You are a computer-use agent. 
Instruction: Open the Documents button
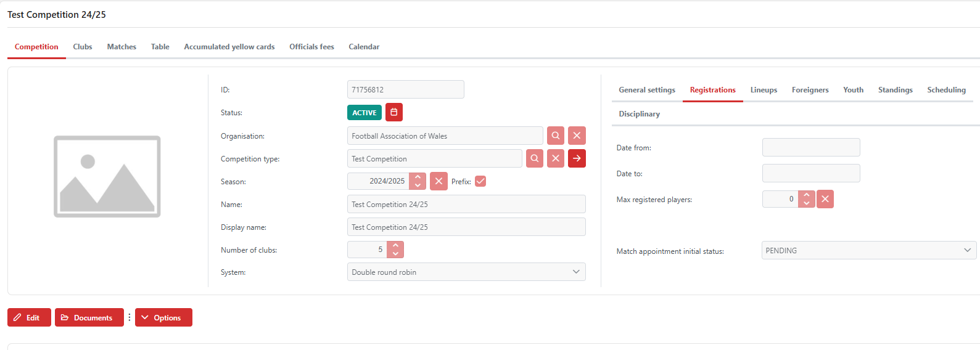[x=89, y=317]
